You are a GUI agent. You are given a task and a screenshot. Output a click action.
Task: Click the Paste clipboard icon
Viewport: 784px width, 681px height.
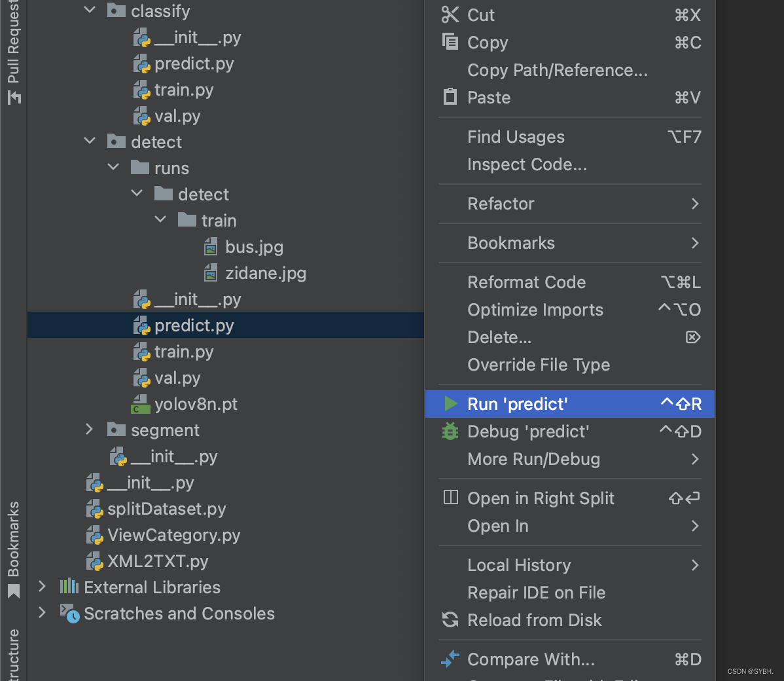450,97
